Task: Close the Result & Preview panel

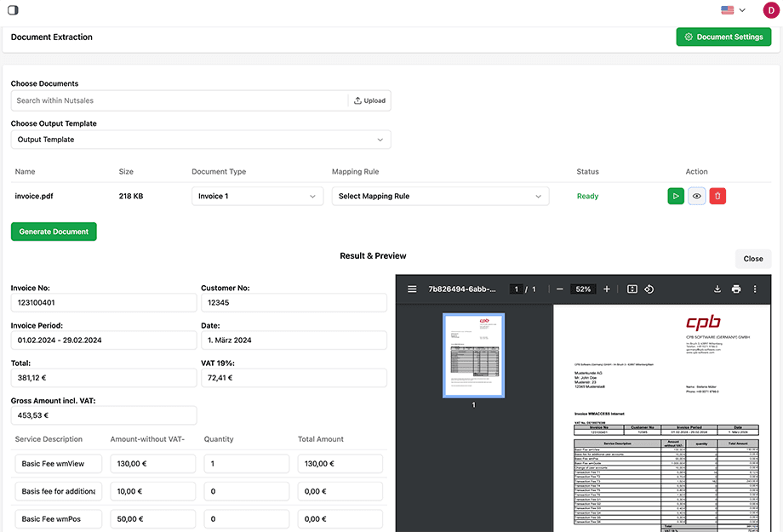Action: (753, 259)
